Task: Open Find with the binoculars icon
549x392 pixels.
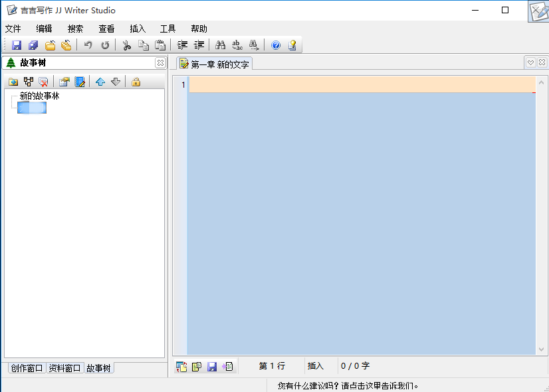Action: coord(219,45)
